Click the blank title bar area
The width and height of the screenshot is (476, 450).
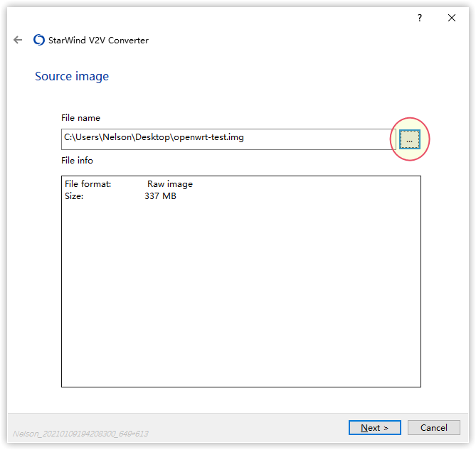click(x=213, y=18)
